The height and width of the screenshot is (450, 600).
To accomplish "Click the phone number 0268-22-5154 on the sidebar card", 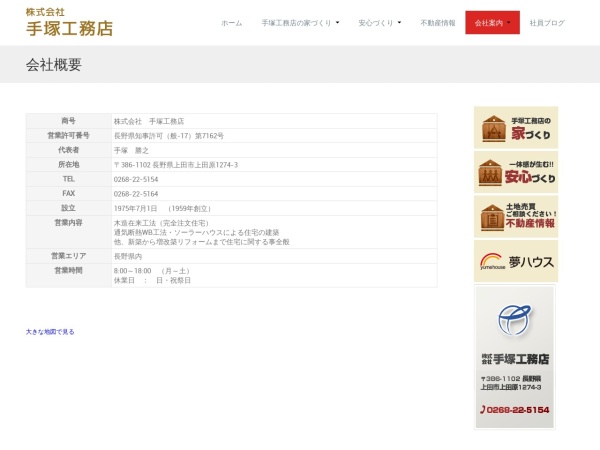I will [x=515, y=410].
